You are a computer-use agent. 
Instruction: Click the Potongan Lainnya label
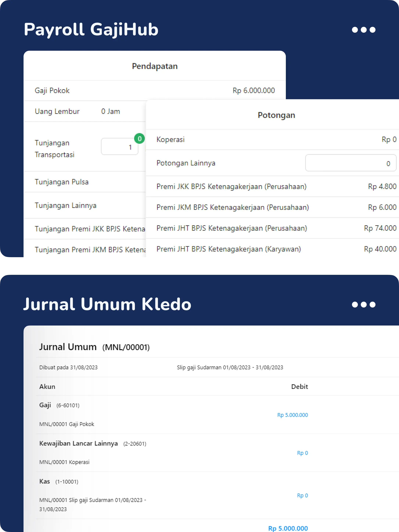pos(186,163)
